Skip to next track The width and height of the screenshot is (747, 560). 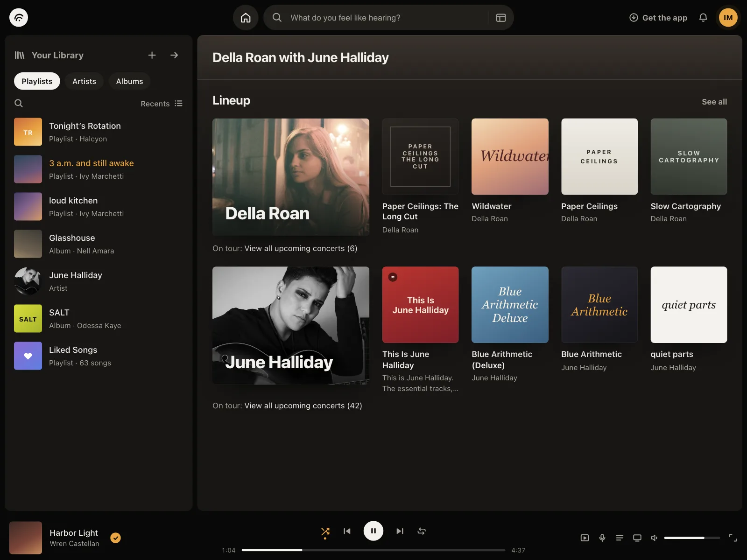point(400,531)
